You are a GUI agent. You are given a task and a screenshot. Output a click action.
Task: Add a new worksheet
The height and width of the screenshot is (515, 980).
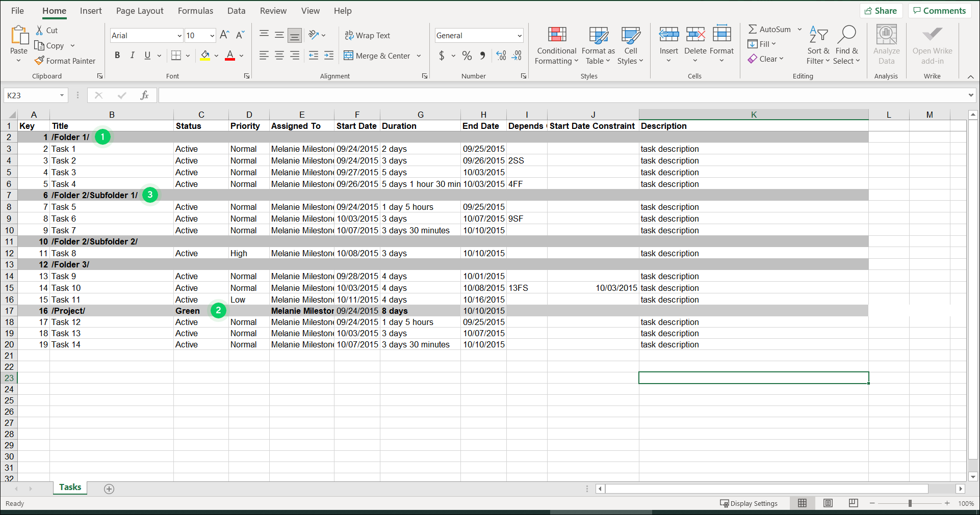pos(109,489)
